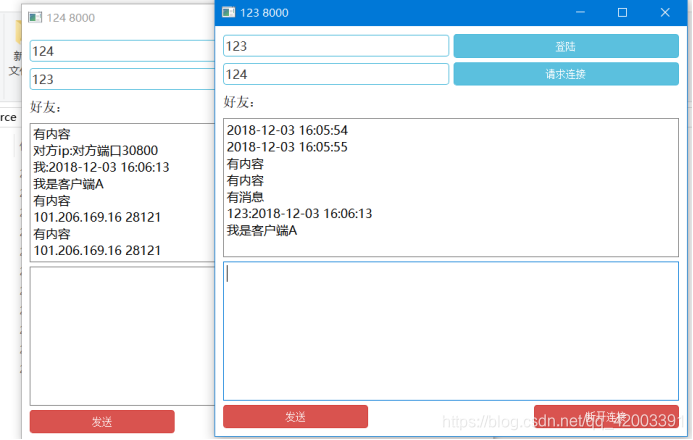The width and height of the screenshot is (693, 440).
Task: Click '我:2018-12-03 16:06:13' line in back window
Action: (x=101, y=167)
